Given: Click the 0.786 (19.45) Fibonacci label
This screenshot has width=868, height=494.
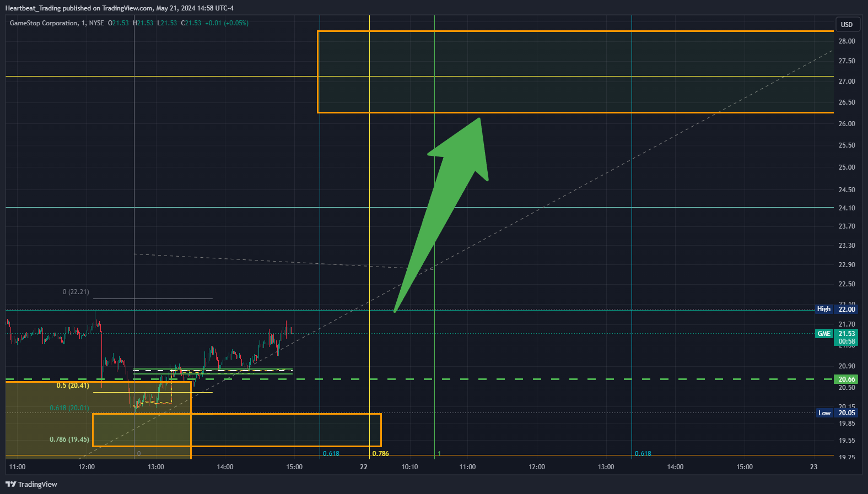Looking at the screenshot, I should coord(69,439).
